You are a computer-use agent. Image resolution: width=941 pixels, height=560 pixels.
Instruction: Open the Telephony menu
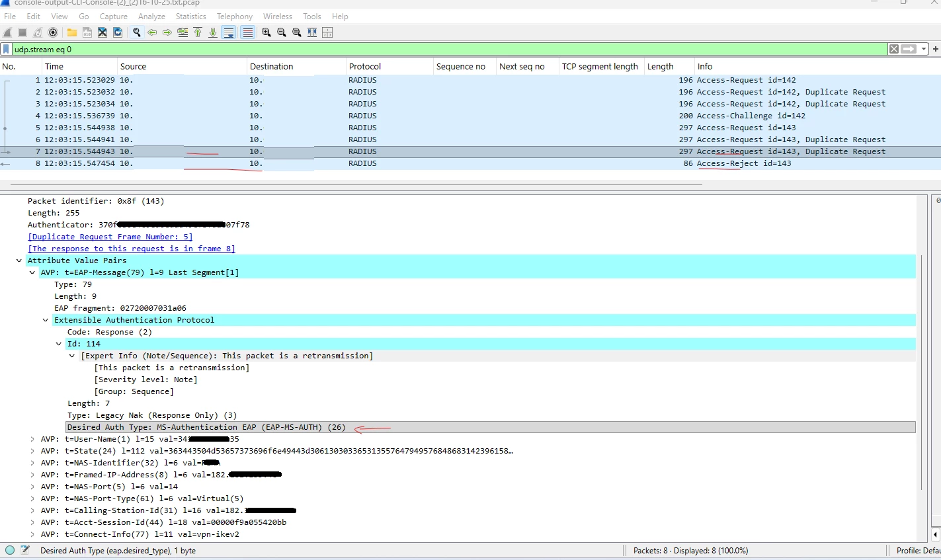[235, 17]
